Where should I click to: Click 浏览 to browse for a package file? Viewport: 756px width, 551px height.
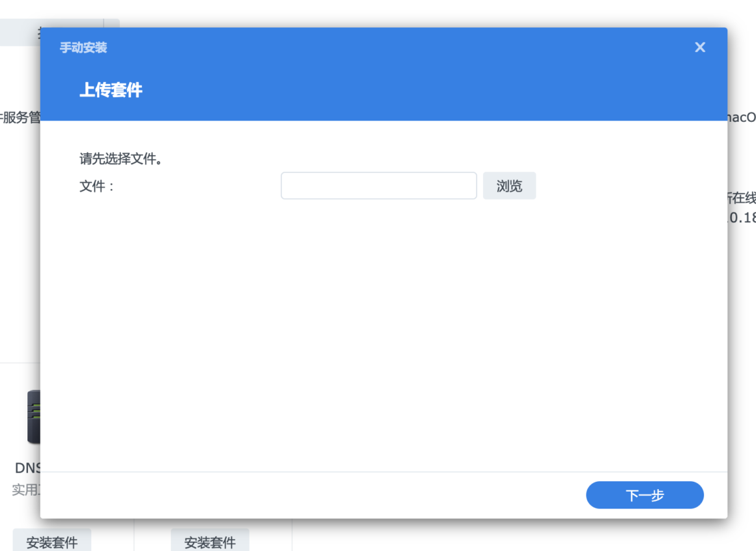509,185
